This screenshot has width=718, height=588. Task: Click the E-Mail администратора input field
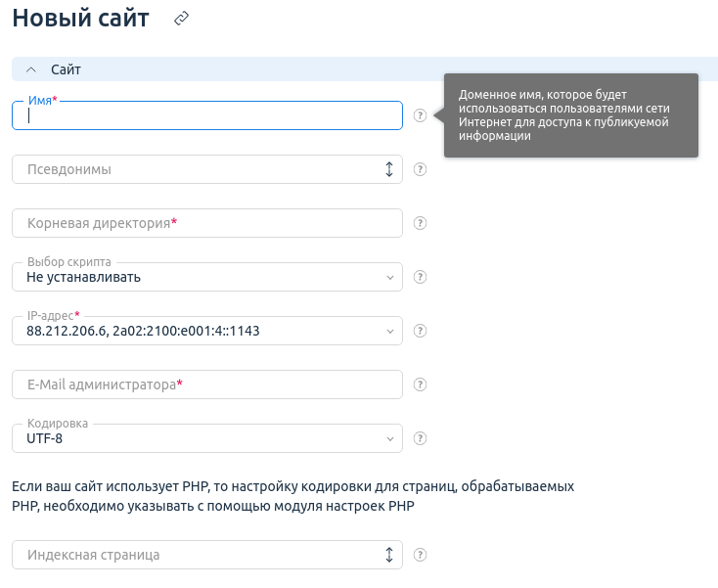click(x=207, y=384)
